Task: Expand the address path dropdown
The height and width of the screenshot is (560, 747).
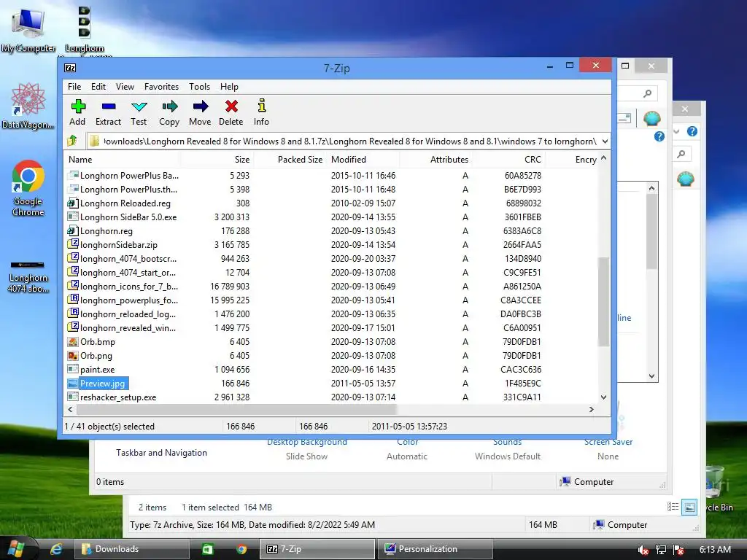Action: pos(605,141)
